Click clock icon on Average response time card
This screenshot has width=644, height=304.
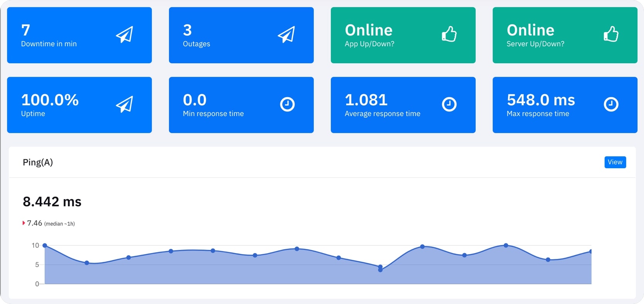click(x=449, y=104)
